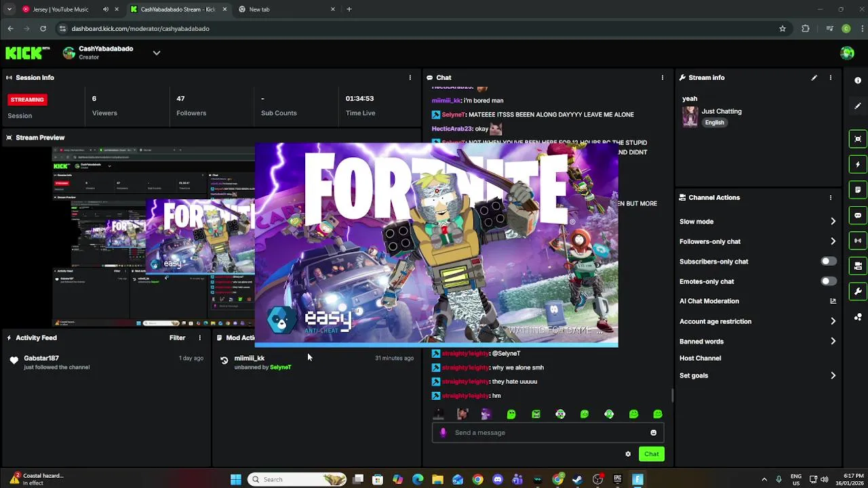Click the Kick logo

[x=28, y=53]
